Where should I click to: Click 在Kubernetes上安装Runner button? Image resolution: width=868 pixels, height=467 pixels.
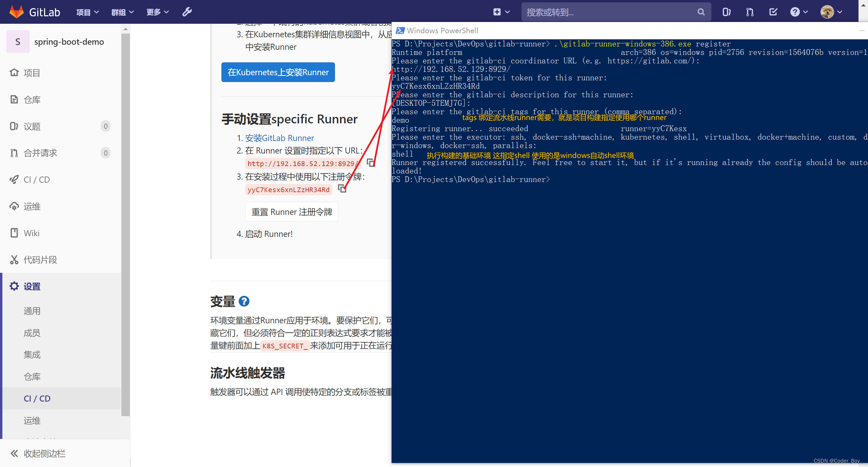click(x=278, y=72)
